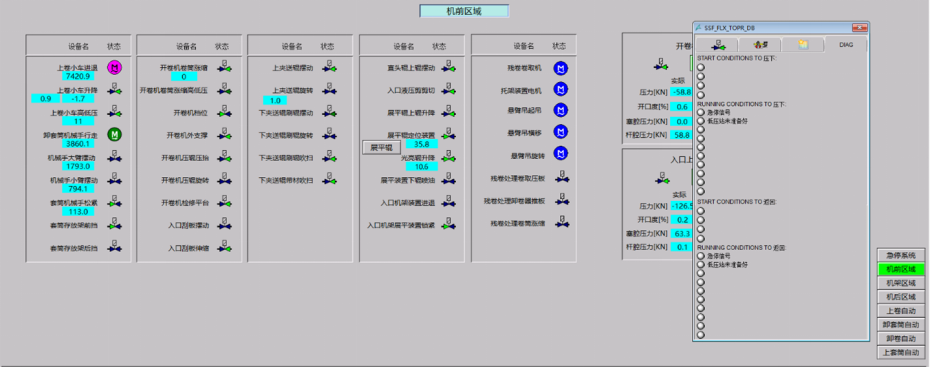Click the 展平辊 button
The image size is (930, 368).
click(381, 148)
